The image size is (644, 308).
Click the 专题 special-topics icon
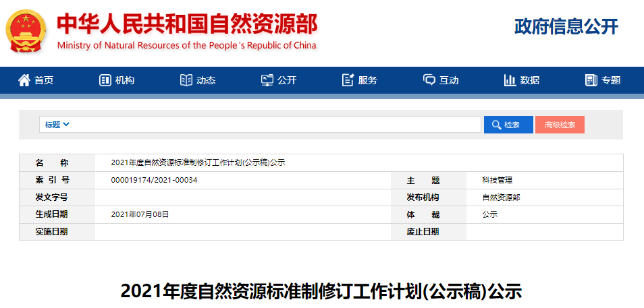591,80
